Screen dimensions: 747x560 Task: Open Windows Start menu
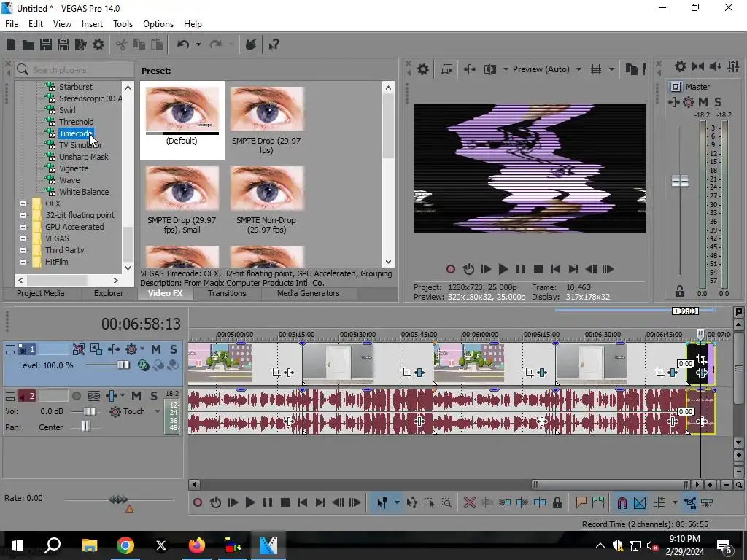[18, 545]
